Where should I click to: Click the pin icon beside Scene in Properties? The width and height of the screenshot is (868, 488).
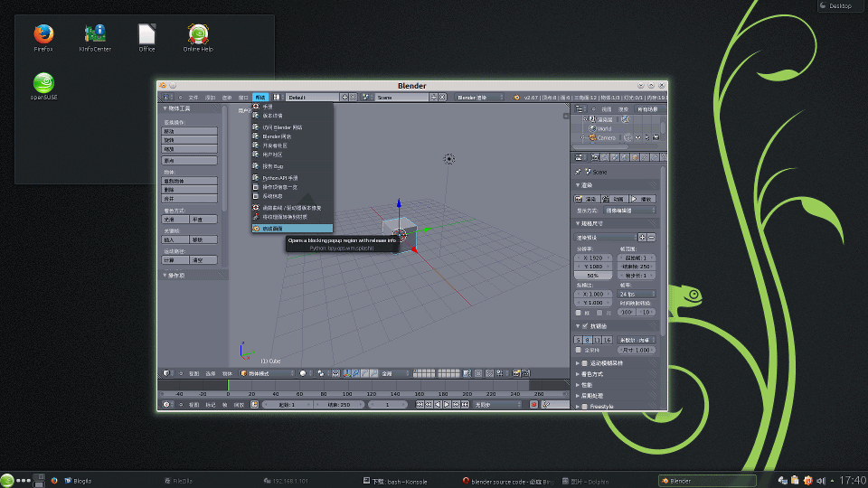point(578,172)
